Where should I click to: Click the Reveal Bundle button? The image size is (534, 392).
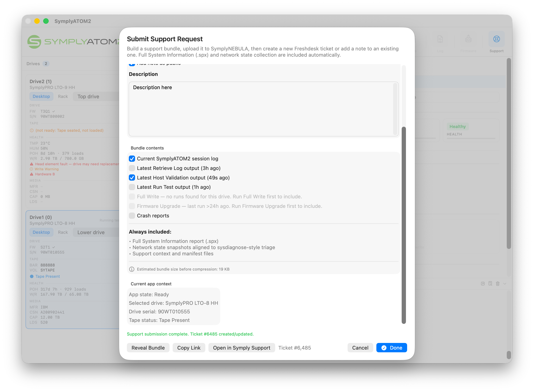tap(148, 348)
